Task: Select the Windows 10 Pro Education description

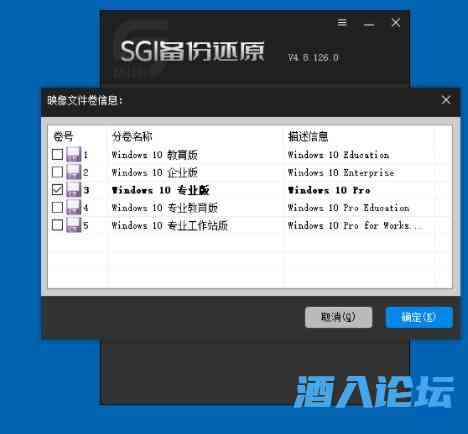Action: coord(348,207)
